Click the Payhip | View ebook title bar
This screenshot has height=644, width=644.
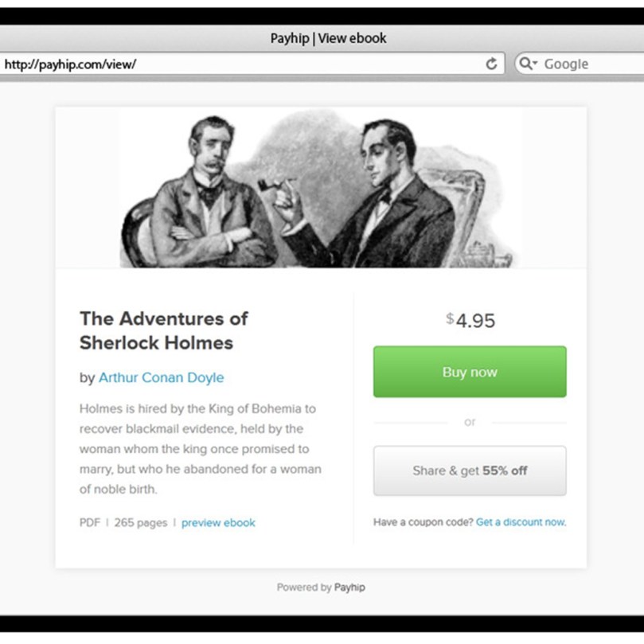pos(328,38)
